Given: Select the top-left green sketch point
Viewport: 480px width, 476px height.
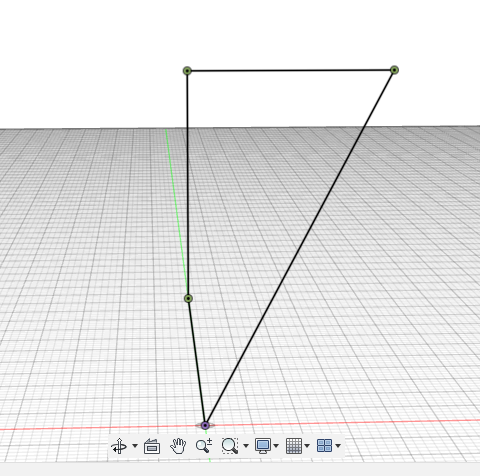Looking at the screenshot, I should click(x=187, y=71).
